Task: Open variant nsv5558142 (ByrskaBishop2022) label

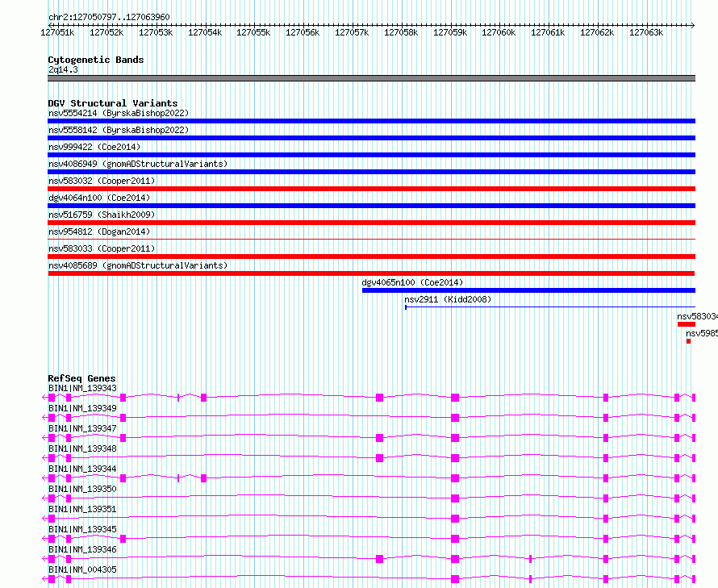Action: tap(119, 130)
